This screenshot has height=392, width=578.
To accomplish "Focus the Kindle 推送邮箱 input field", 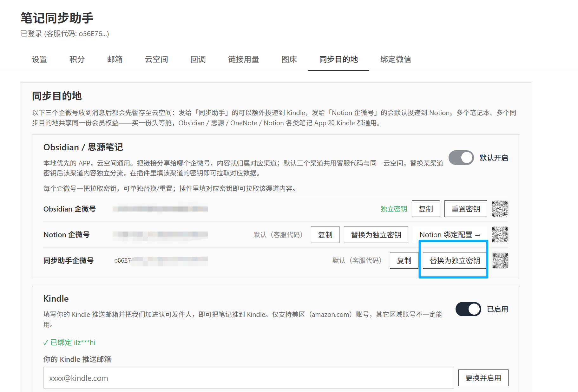I will (248, 378).
